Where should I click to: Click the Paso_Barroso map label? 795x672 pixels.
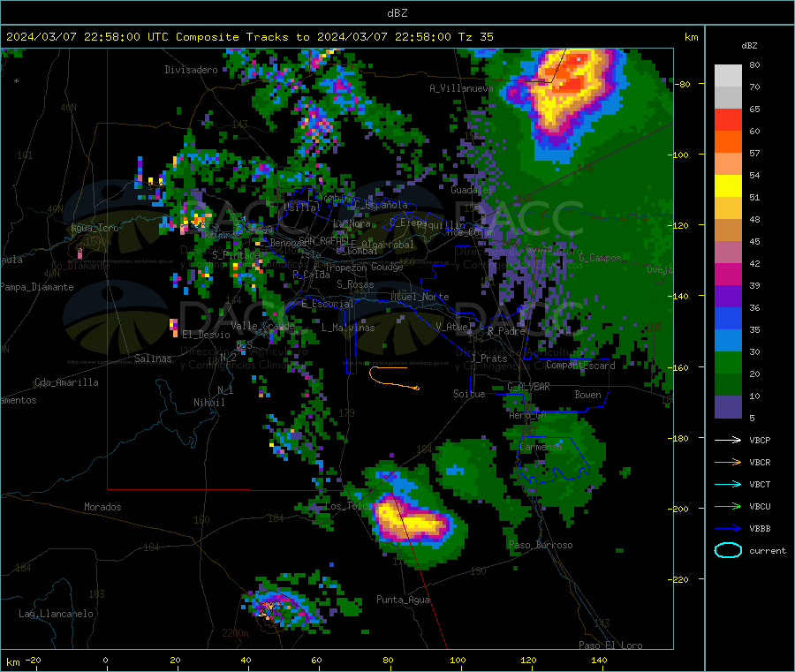coord(541,545)
